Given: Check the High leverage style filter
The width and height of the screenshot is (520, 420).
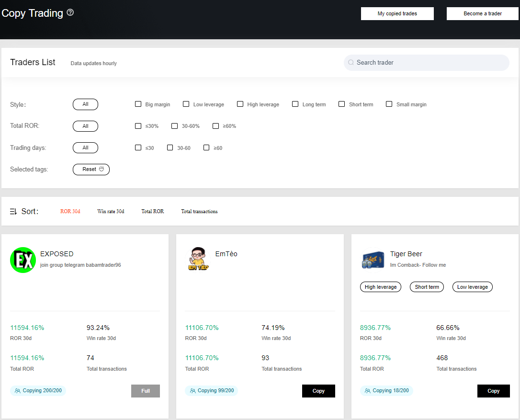Looking at the screenshot, I should [x=240, y=104].
